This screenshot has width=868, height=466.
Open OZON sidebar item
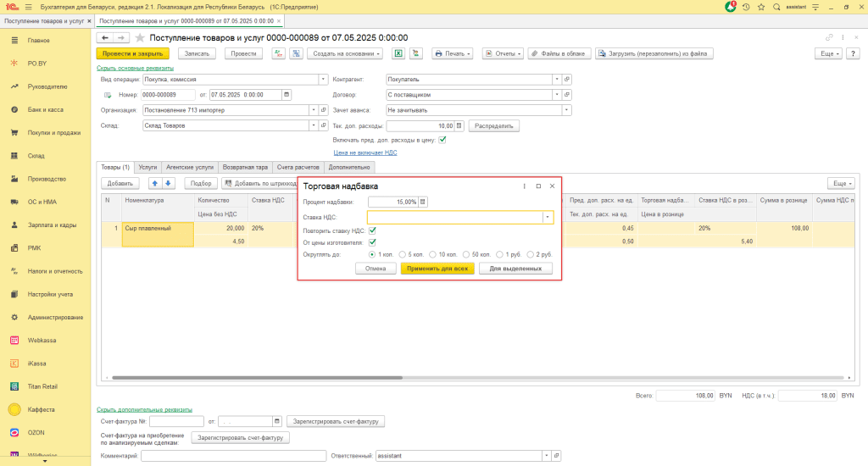point(36,433)
